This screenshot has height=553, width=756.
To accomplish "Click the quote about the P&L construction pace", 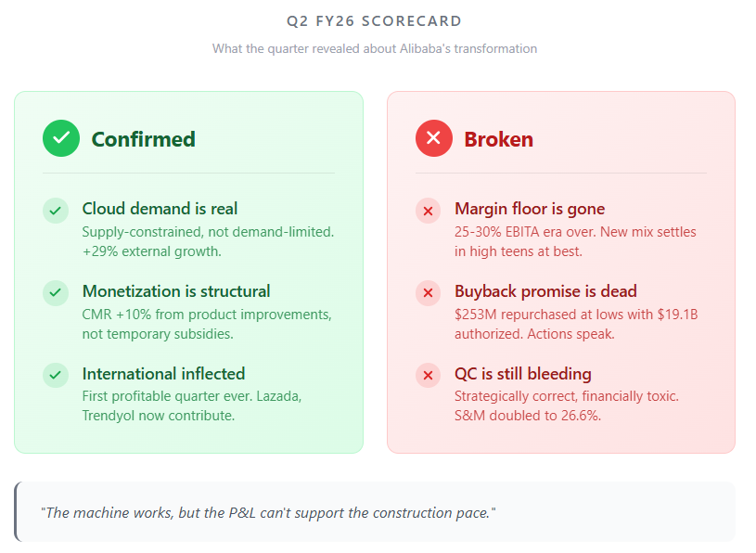I will click(x=268, y=512).
